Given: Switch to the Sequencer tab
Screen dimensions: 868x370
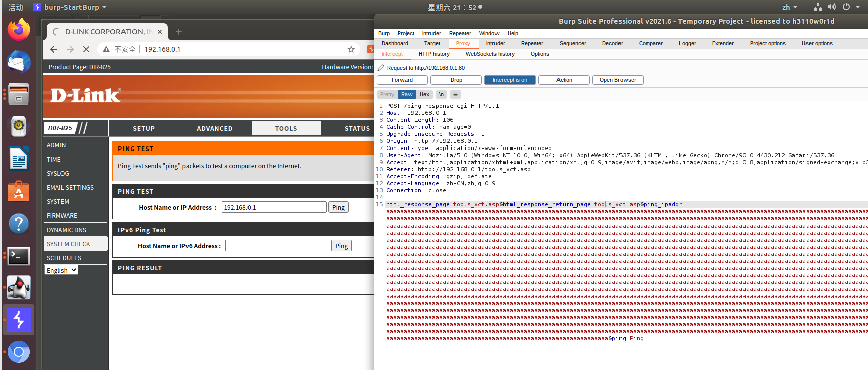Looking at the screenshot, I should [x=573, y=43].
